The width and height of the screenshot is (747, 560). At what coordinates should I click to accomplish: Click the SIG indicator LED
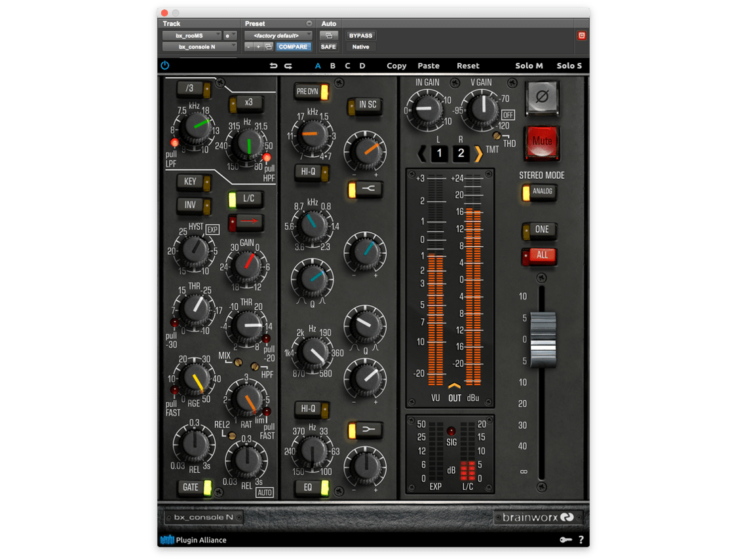(x=451, y=432)
